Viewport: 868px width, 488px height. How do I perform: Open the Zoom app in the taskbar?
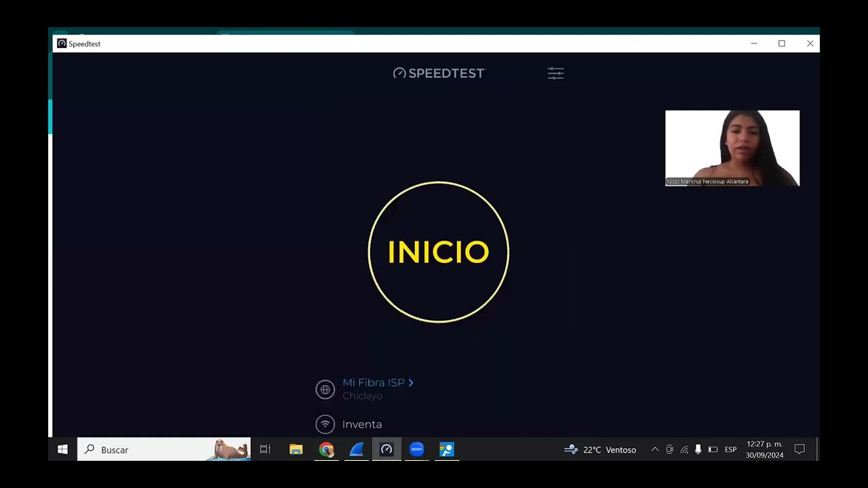click(416, 449)
